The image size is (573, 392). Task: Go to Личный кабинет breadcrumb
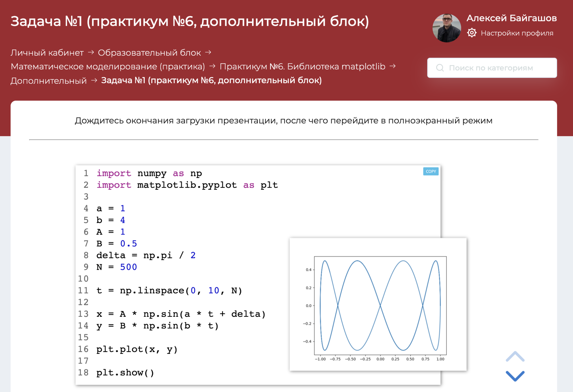point(47,53)
